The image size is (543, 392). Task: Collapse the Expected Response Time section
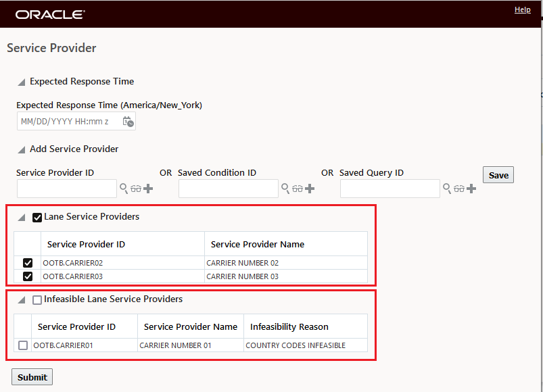tap(22, 82)
